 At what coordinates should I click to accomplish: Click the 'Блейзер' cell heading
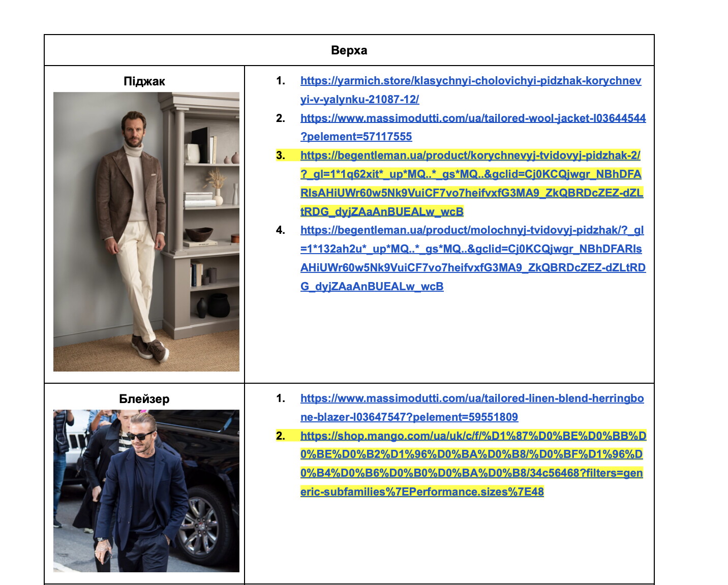tap(144, 399)
